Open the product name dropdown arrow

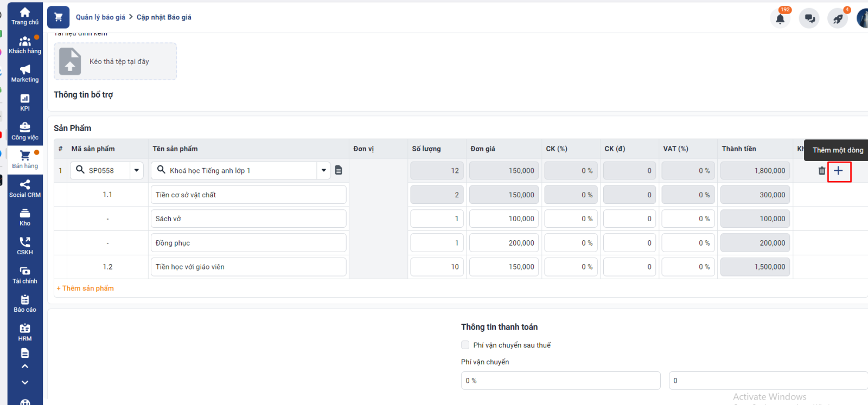pos(324,170)
